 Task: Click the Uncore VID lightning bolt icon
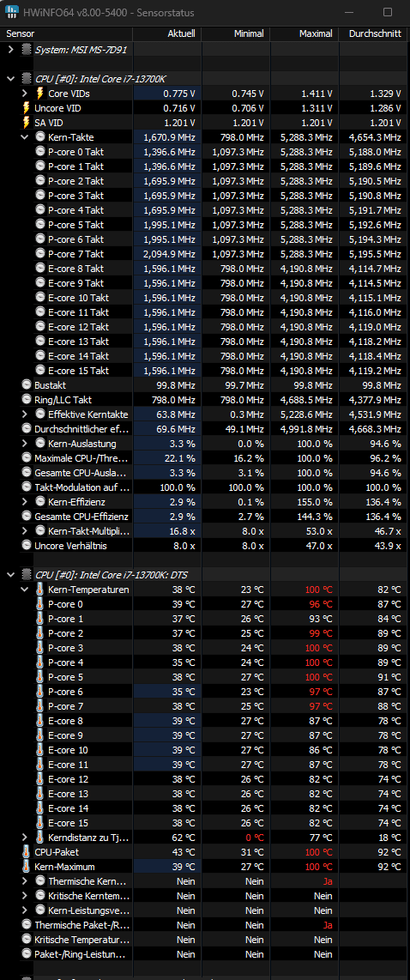coord(27,108)
